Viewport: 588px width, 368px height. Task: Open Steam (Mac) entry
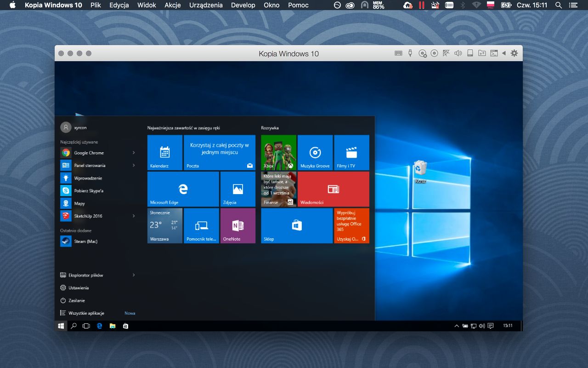(x=98, y=241)
